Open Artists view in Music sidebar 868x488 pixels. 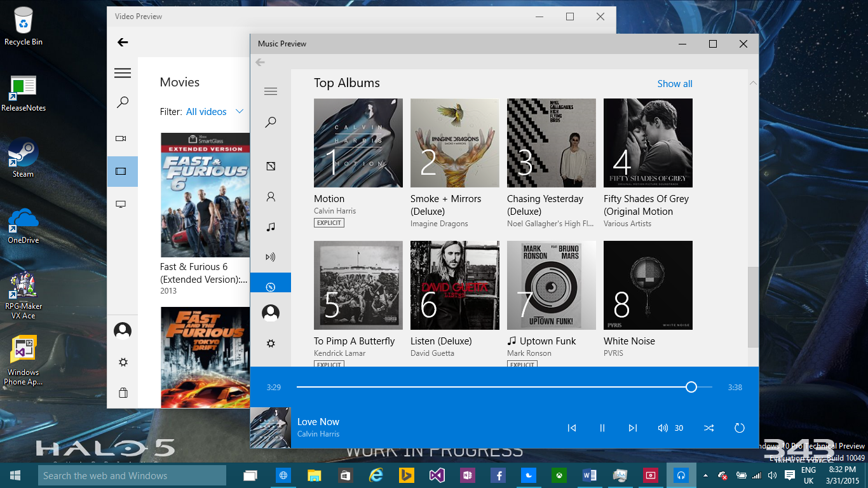(271, 197)
